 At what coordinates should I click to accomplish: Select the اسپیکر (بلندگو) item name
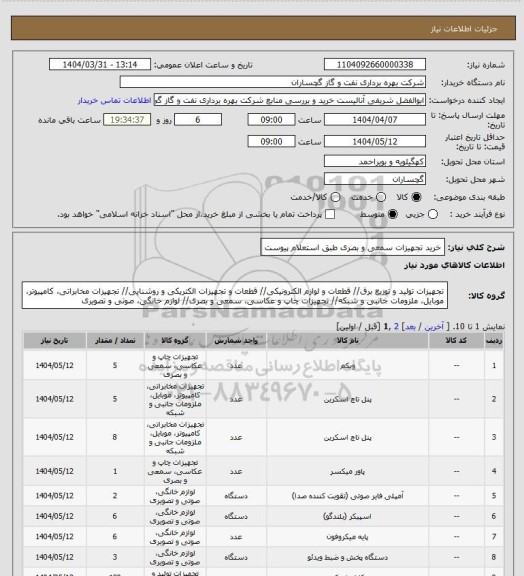[347, 516]
